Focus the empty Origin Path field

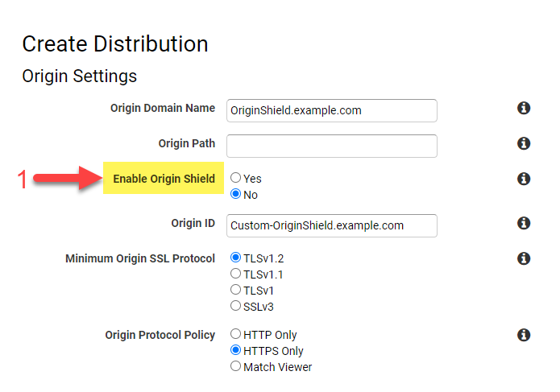(x=332, y=146)
